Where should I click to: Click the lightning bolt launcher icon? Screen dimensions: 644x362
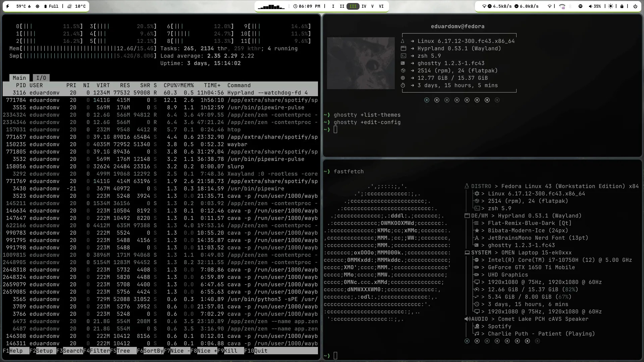[x=8, y=6]
